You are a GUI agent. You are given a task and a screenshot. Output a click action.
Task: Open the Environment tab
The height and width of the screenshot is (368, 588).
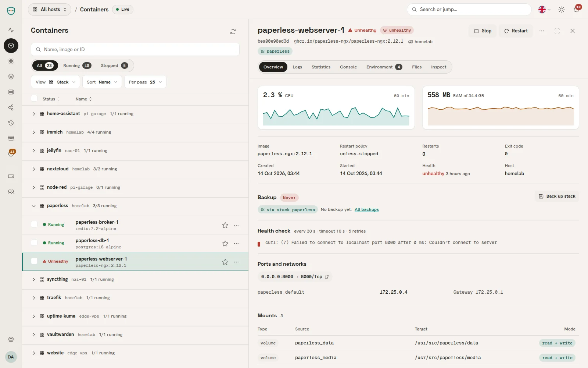click(384, 67)
